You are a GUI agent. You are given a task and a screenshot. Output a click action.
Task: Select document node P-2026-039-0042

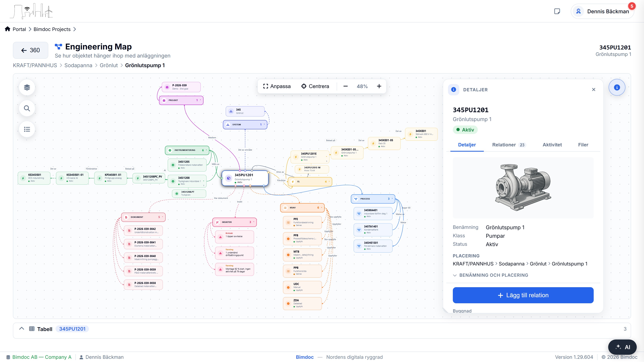coord(143,230)
